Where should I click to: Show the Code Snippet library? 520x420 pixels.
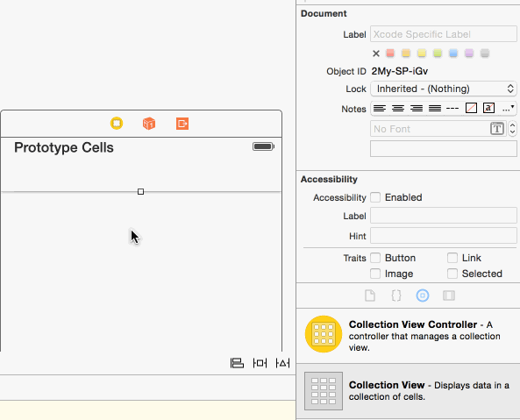396,295
